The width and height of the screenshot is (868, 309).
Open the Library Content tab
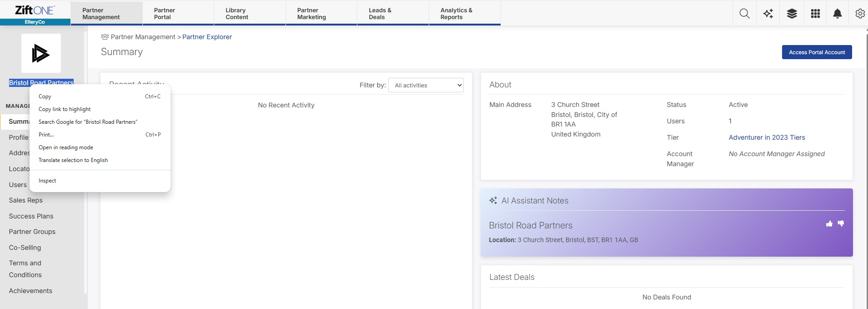point(250,14)
